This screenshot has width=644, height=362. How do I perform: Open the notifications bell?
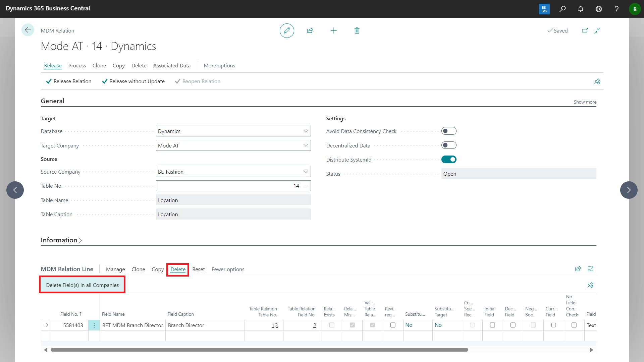pyautogui.click(x=581, y=9)
